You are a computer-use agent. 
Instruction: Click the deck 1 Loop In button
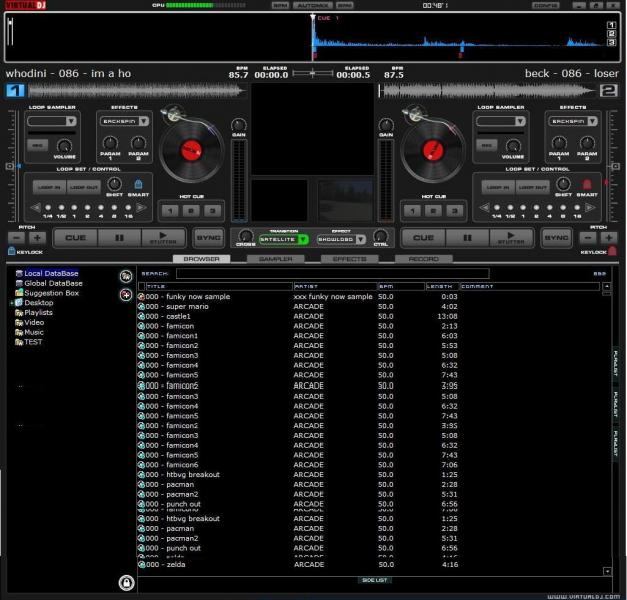(x=49, y=187)
